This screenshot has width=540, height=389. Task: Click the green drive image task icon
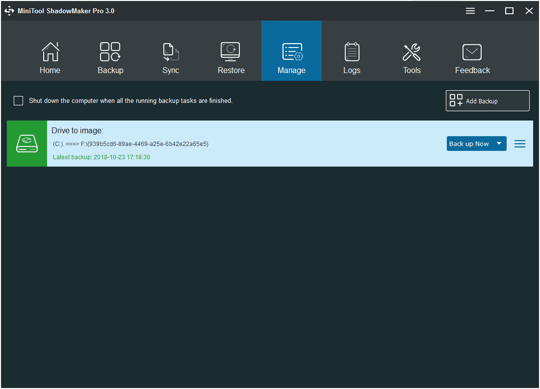tap(27, 144)
